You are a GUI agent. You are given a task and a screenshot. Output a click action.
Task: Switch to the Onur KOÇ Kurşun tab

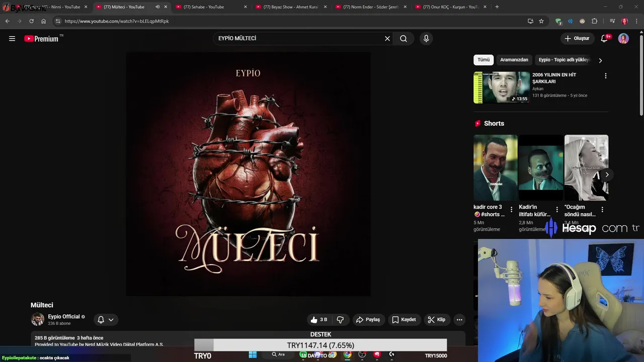[x=451, y=7]
